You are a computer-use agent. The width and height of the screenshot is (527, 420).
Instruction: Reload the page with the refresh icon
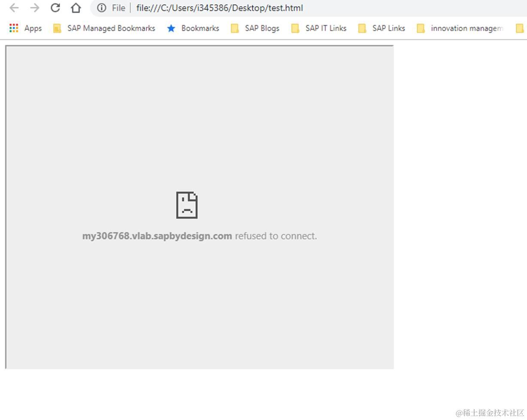55,8
